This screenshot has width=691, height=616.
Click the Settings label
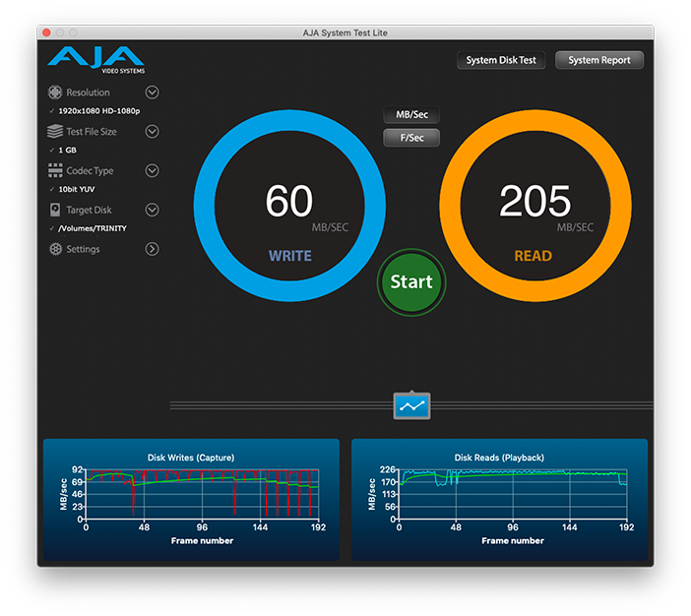[x=83, y=249]
